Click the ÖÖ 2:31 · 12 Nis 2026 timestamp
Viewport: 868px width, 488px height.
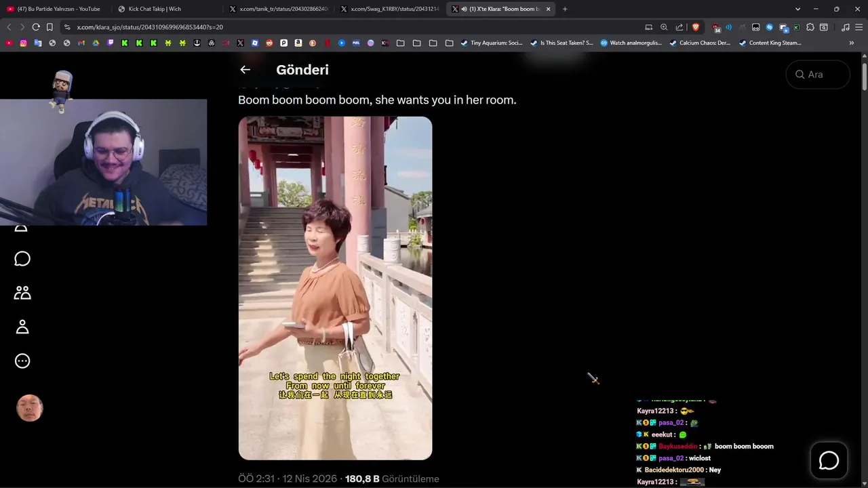click(288, 479)
